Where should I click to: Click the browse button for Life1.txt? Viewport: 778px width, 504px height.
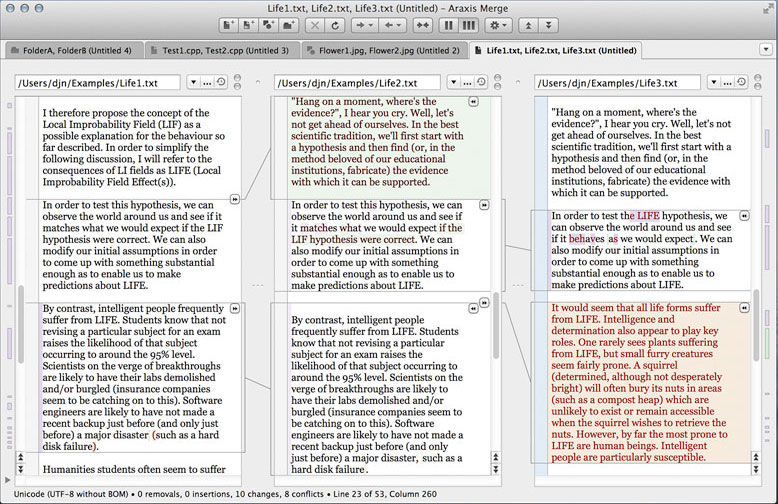[205, 82]
